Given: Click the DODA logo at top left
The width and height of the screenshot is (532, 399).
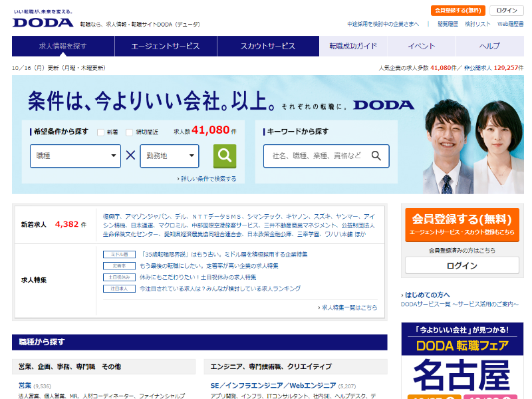Looking at the screenshot, I should (43, 23).
